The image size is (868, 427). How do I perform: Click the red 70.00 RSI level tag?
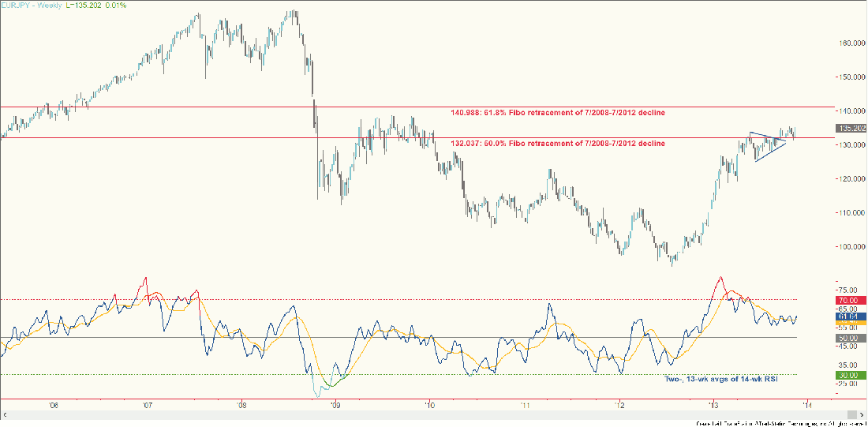848,300
